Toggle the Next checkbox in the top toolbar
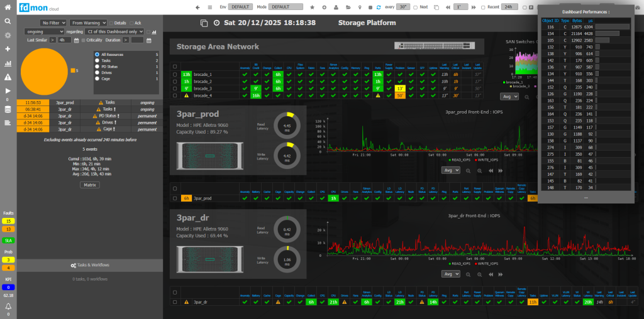Viewport: 644px width, 319px height. click(415, 8)
